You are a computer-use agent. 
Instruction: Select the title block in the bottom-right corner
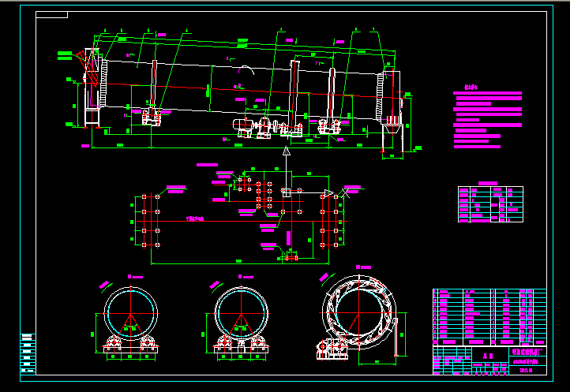pos(489,359)
